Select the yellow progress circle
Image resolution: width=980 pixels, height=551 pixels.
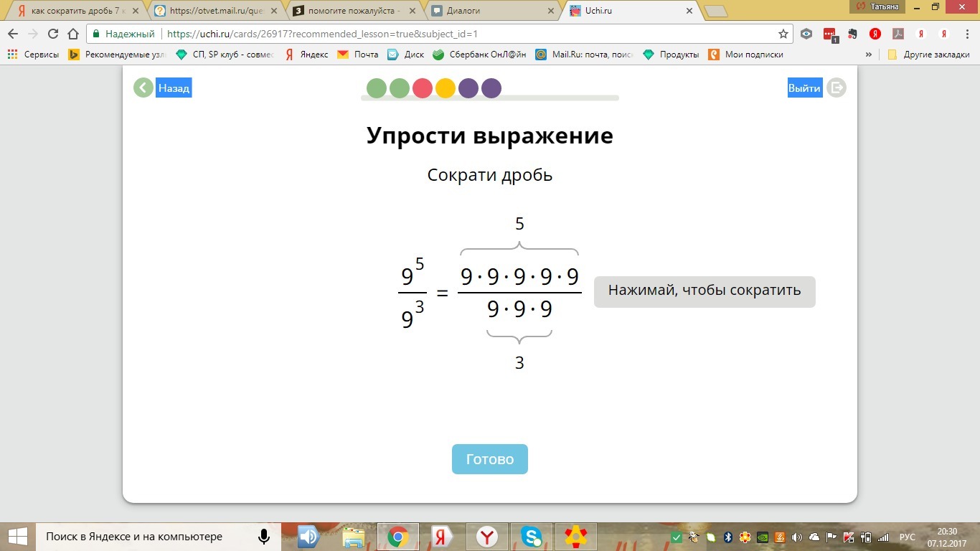(446, 88)
